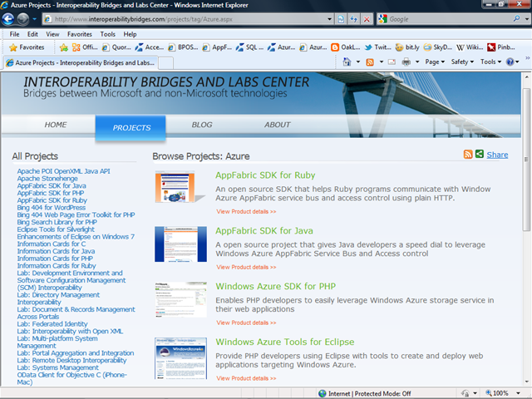Open the BPOS... favorites bar shortcut

click(183, 47)
